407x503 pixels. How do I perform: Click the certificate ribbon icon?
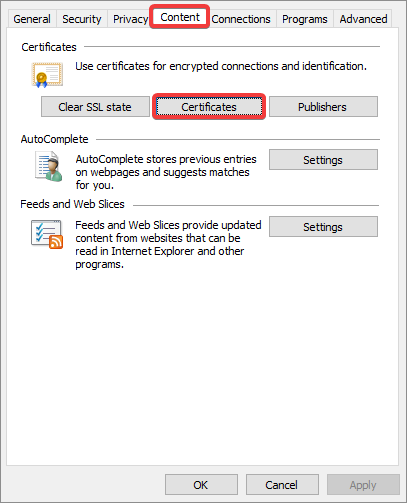click(x=47, y=75)
